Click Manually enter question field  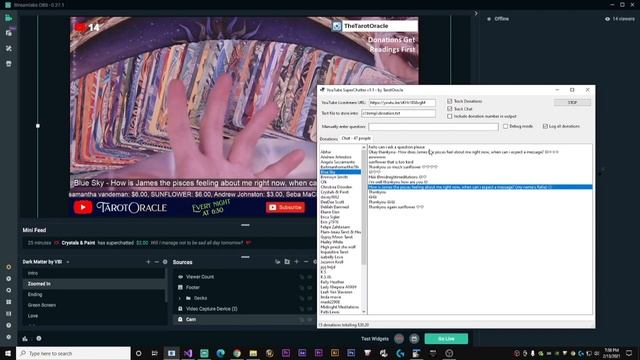coord(433,127)
